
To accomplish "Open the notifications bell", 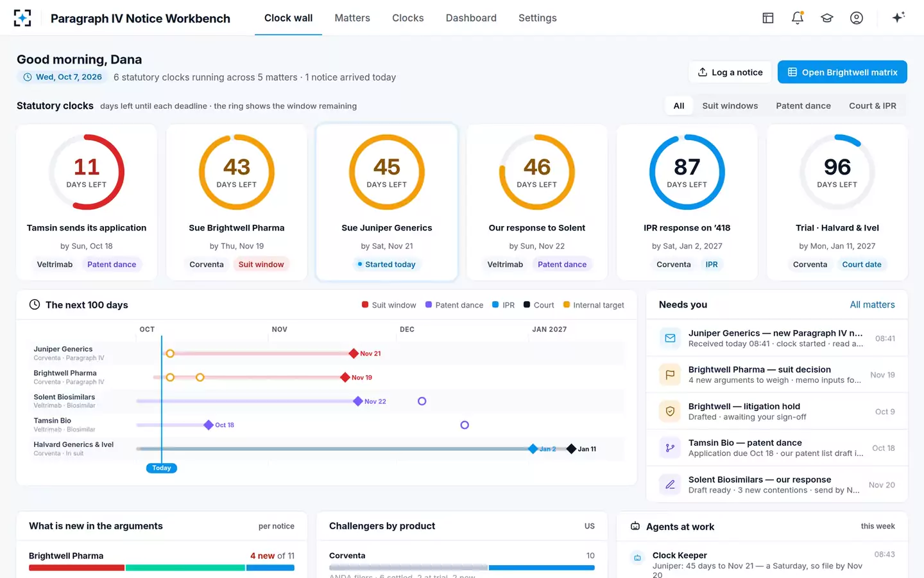I will [x=798, y=18].
